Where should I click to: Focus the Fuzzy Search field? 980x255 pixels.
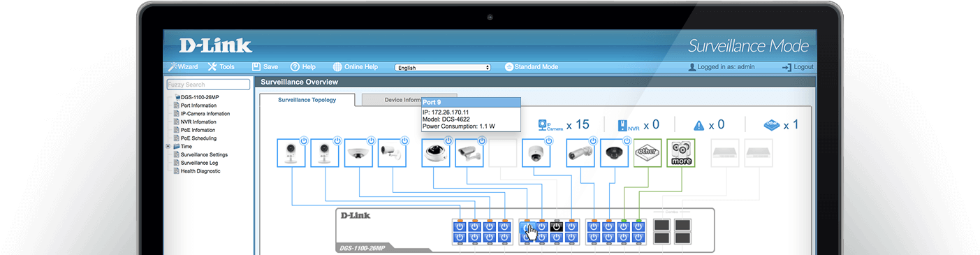[x=208, y=85]
